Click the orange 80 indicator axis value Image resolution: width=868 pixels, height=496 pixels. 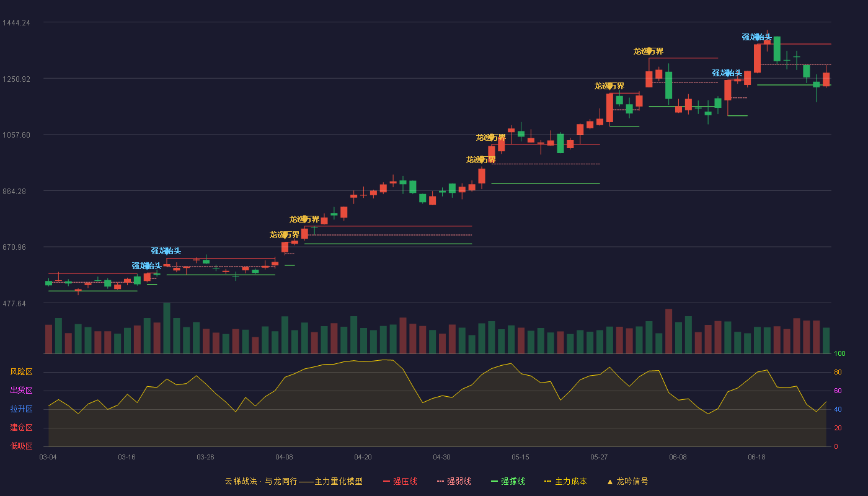coord(838,373)
